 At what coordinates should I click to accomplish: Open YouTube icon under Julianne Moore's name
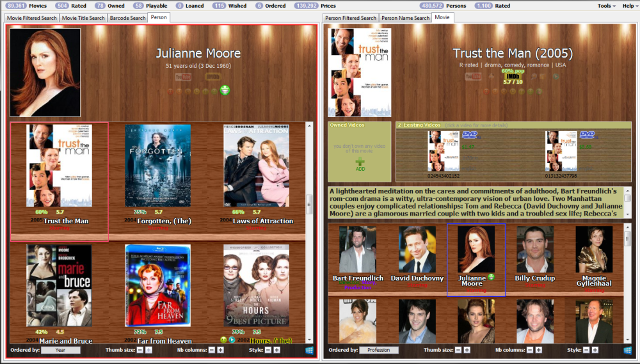click(x=183, y=77)
